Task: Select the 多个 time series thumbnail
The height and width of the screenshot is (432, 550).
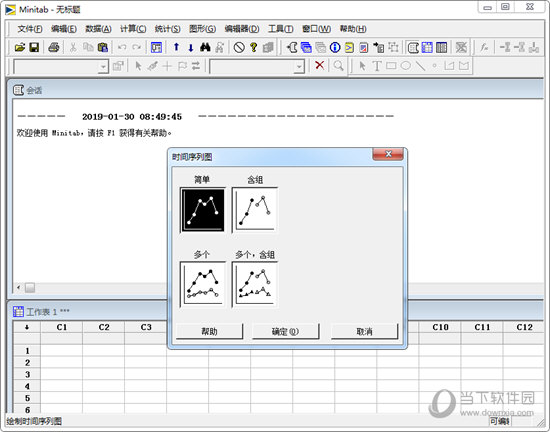Action: (203, 284)
